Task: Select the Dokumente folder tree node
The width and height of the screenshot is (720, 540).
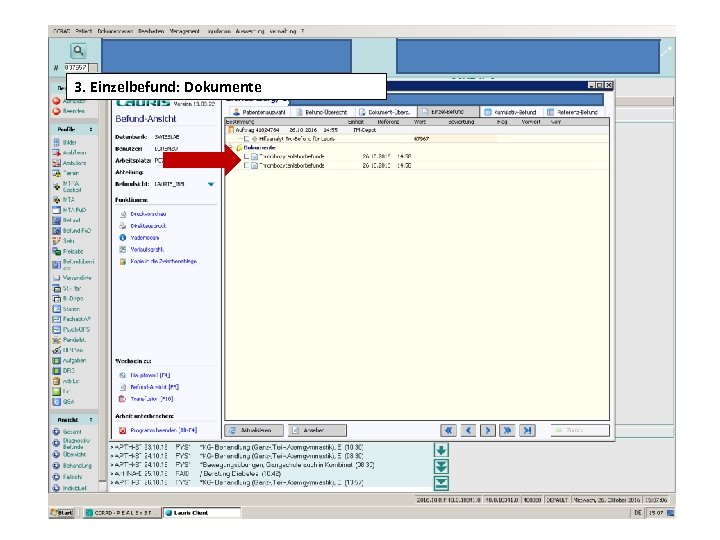Action: tap(256, 148)
